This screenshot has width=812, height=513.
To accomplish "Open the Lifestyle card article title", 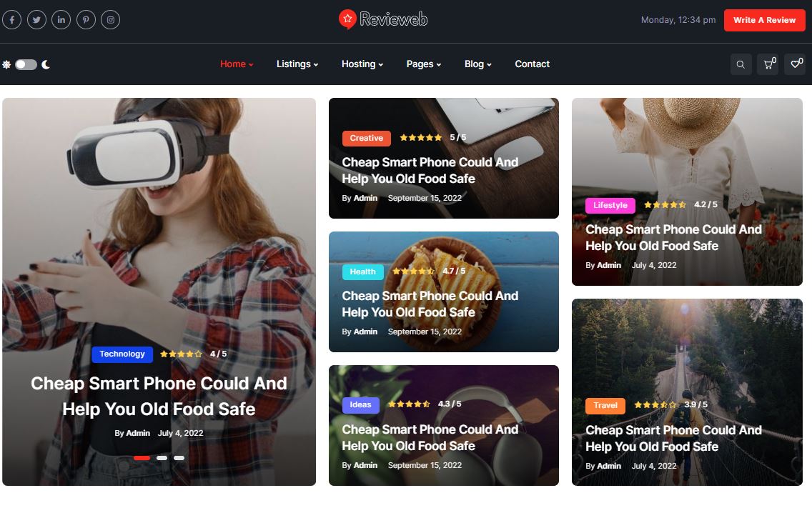I will click(673, 238).
